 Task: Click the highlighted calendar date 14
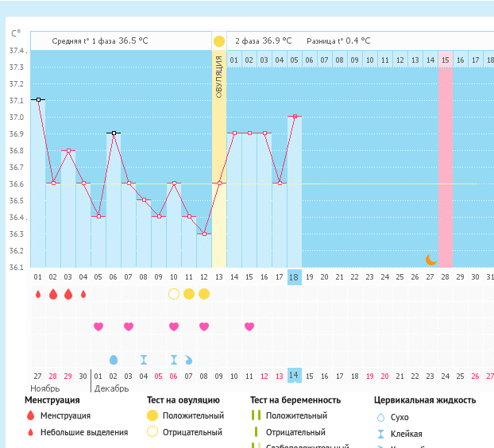click(x=294, y=376)
